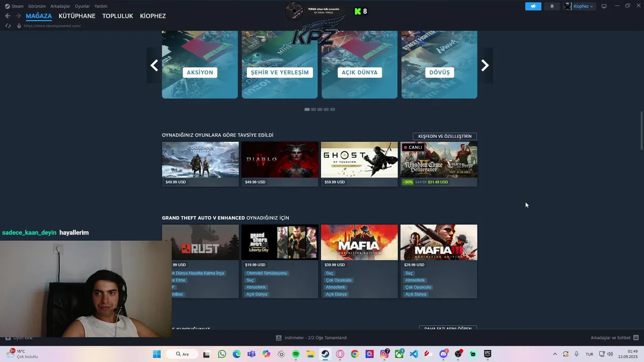Viewport: 644px width, 362px height.
Task: Click KEŞFEDİN VE ÖZELLEŞTİRİN button
Action: 445,136
